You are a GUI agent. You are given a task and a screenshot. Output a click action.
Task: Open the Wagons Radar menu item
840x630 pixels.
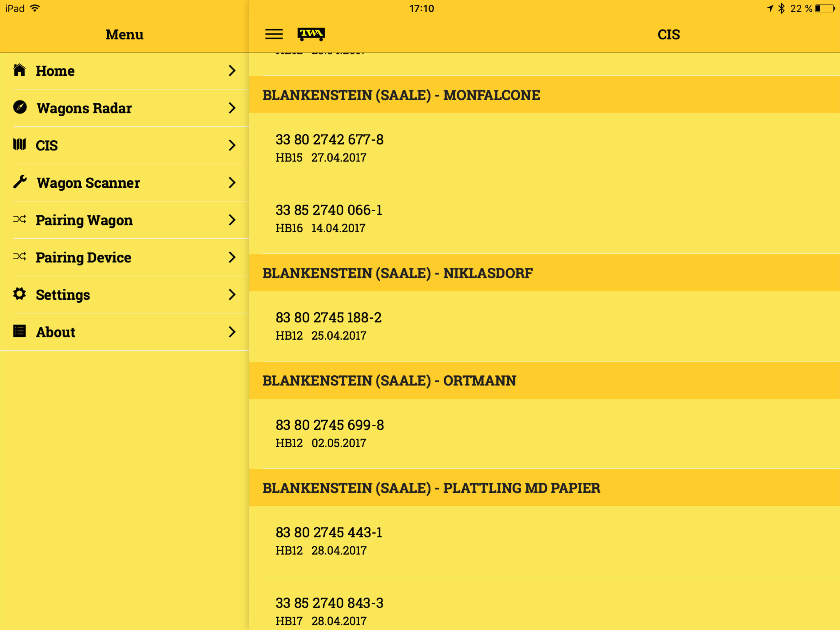pos(125,108)
